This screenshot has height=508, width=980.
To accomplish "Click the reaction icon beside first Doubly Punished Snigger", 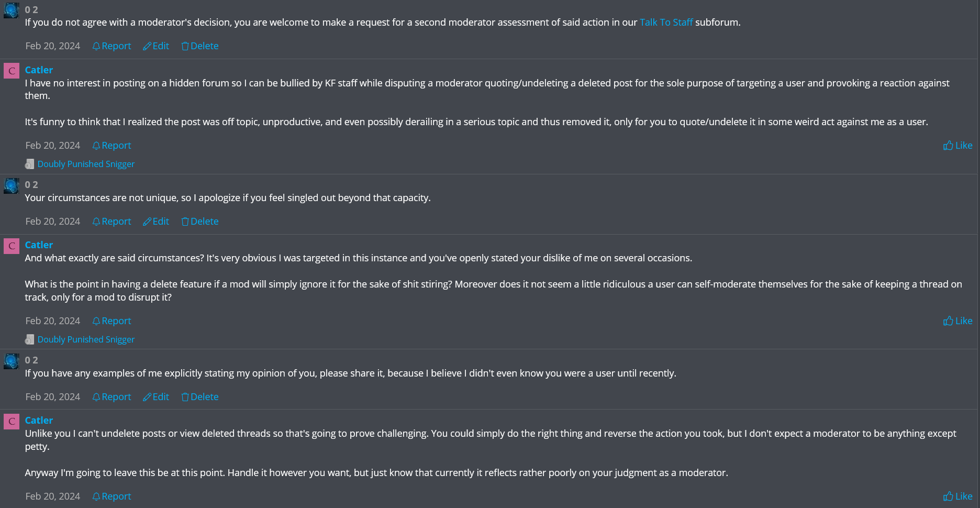I will coord(30,164).
